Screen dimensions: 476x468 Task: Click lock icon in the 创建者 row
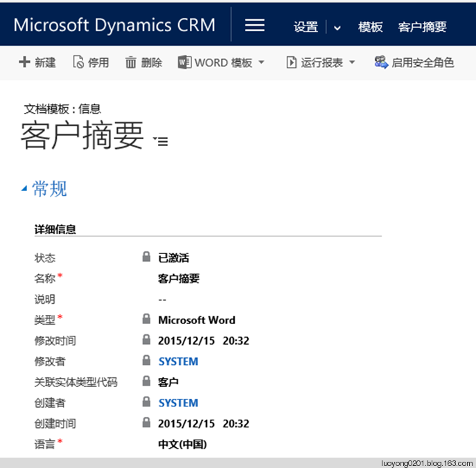(146, 402)
